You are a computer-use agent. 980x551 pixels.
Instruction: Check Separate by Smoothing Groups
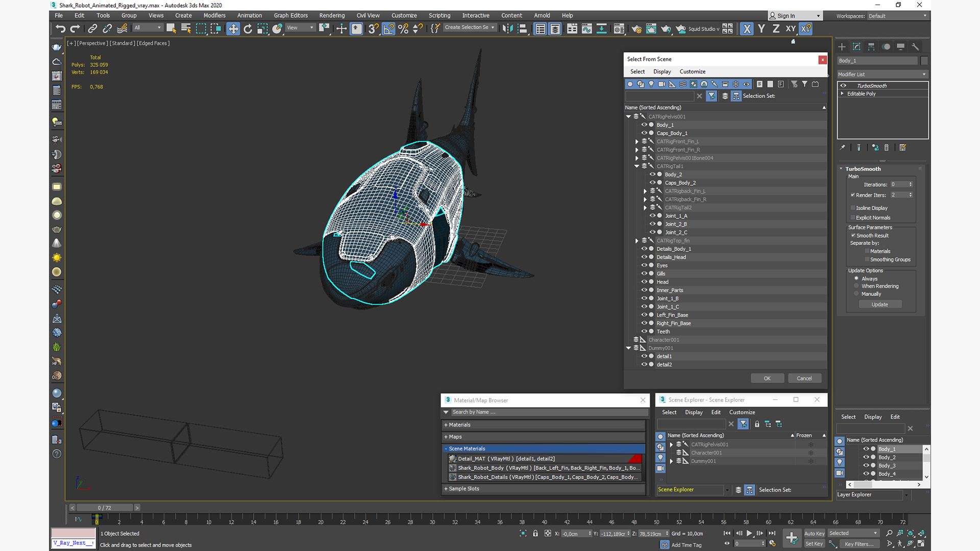pyautogui.click(x=867, y=259)
